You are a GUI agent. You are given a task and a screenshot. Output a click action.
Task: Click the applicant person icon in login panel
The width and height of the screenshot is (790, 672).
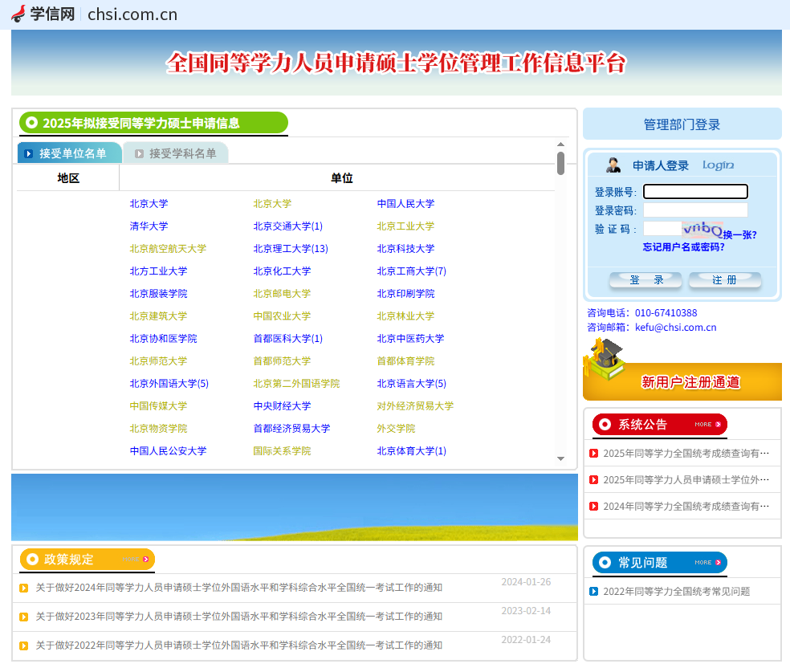pos(614,165)
